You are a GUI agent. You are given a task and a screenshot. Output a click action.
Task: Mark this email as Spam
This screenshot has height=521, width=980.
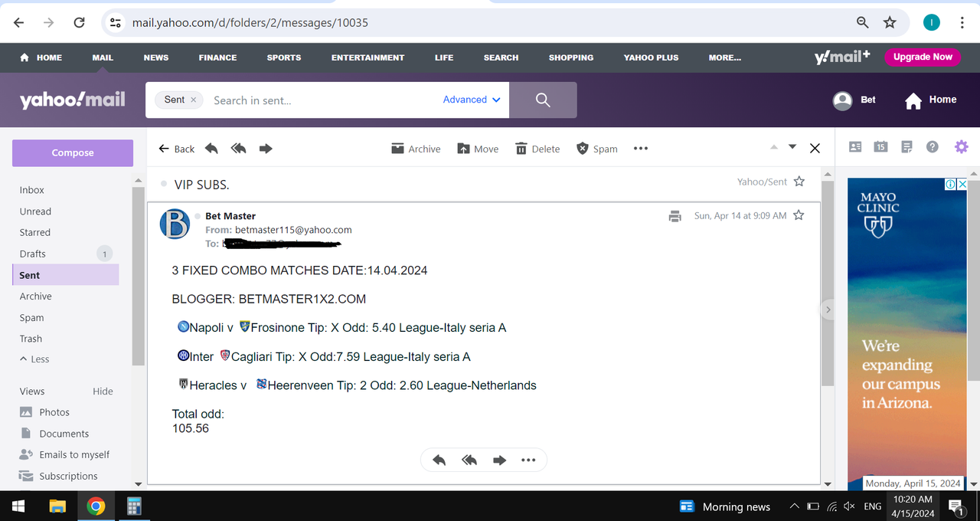point(596,149)
